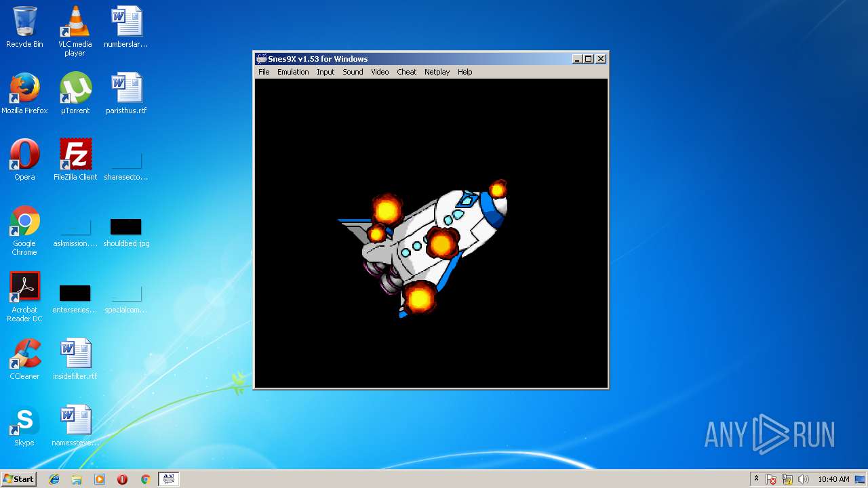Image resolution: width=868 pixels, height=488 pixels.
Task: Open the File menu in Snes9X
Action: point(264,72)
